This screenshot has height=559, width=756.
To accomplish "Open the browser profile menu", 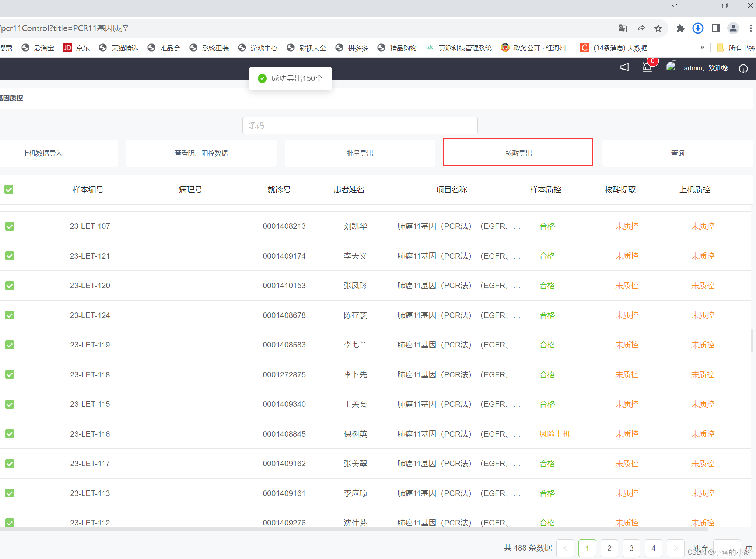I will coord(733,28).
